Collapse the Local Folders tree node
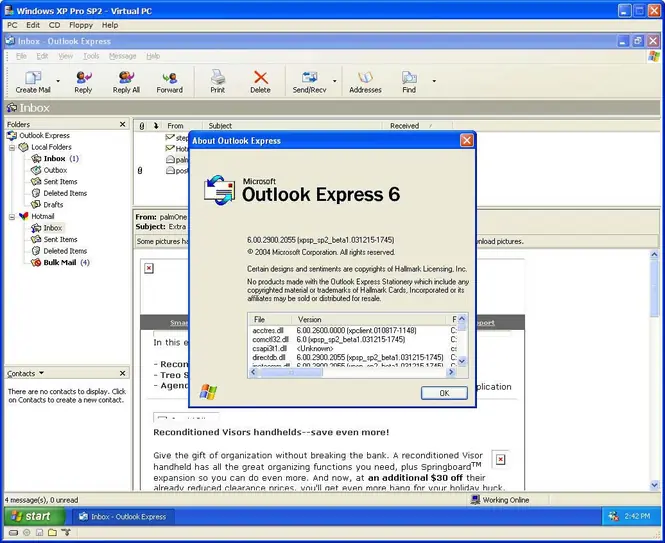The width and height of the screenshot is (665, 543). (x=12, y=147)
